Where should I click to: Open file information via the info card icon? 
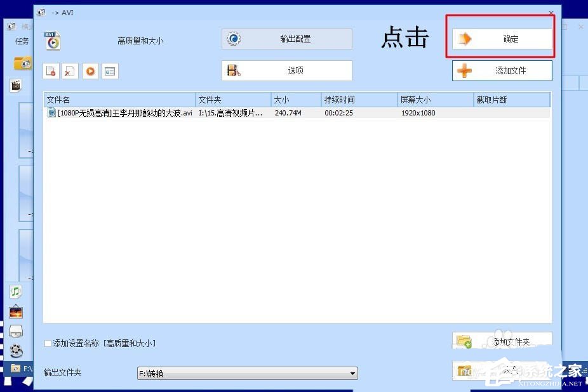[x=109, y=71]
